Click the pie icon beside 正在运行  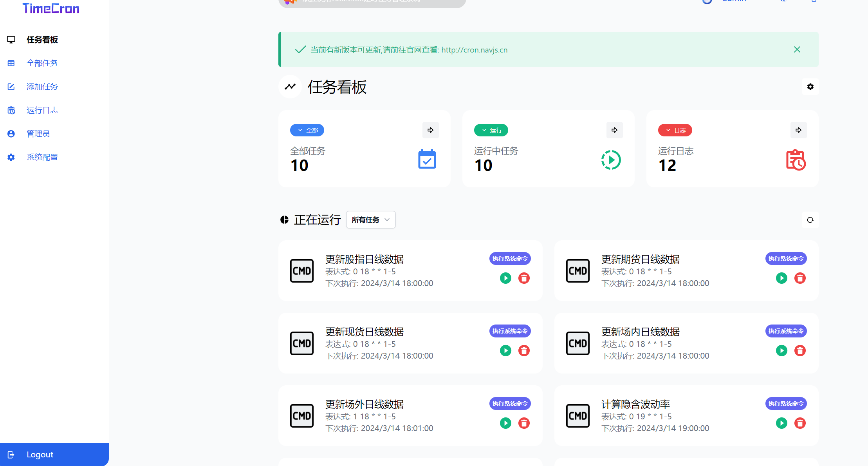[285, 219]
